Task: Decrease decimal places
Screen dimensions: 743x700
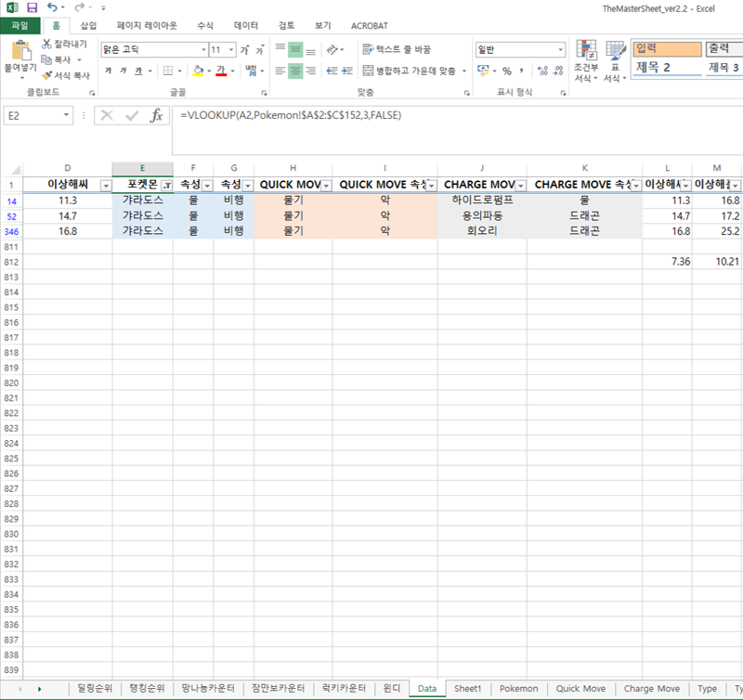Action: point(558,71)
